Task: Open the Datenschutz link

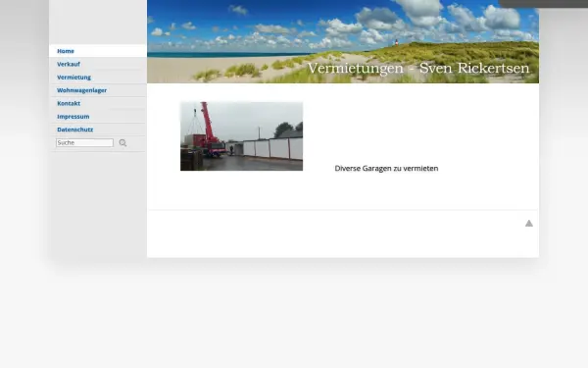Action: click(x=97, y=130)
